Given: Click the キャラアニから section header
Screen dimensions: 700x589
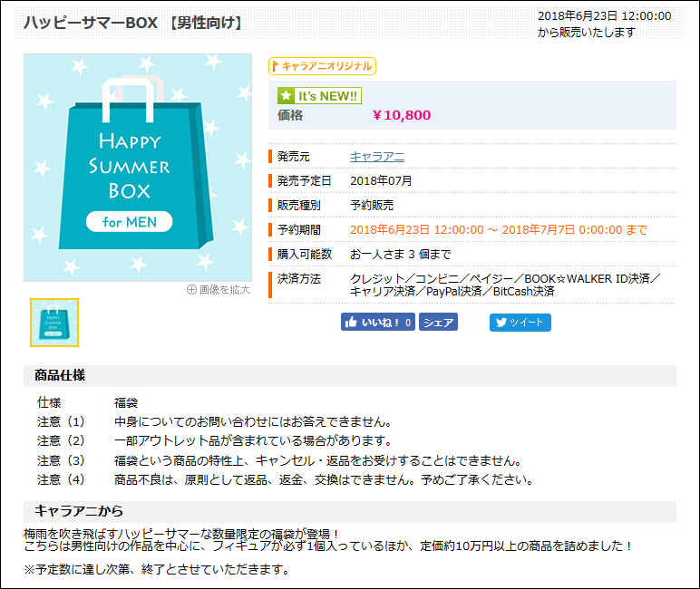Looking at the screenshot, I should click(x=79, y=511).
